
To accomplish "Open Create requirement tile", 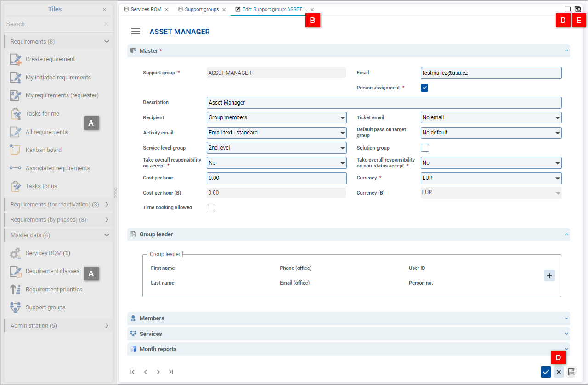I will pos(50,59).
